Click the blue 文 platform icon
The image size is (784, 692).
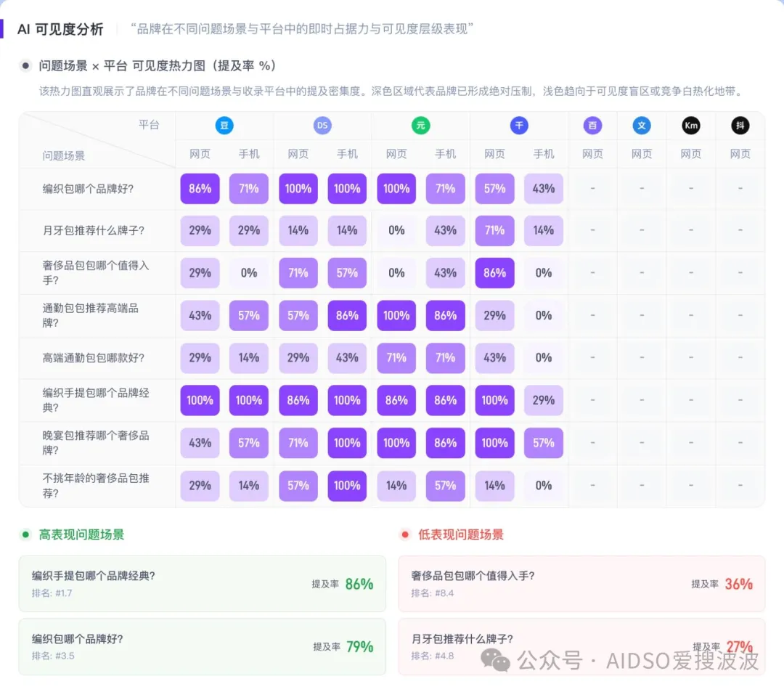(x=642, y=125)
